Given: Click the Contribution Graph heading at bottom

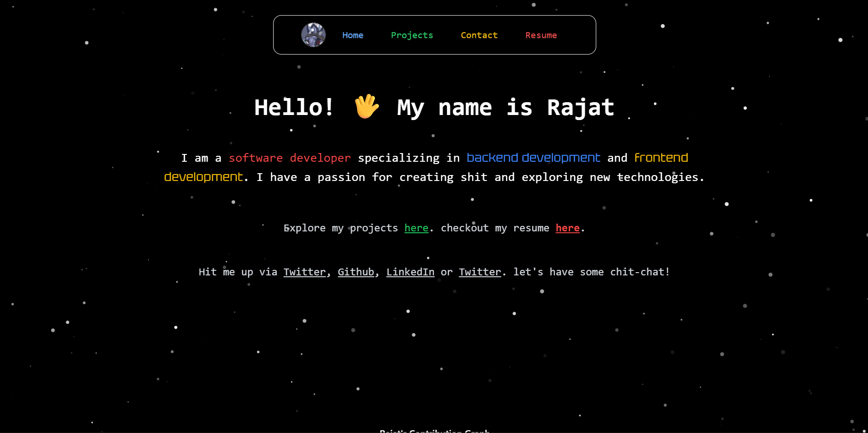Looking at the screenshot, I should click(434, 431).
